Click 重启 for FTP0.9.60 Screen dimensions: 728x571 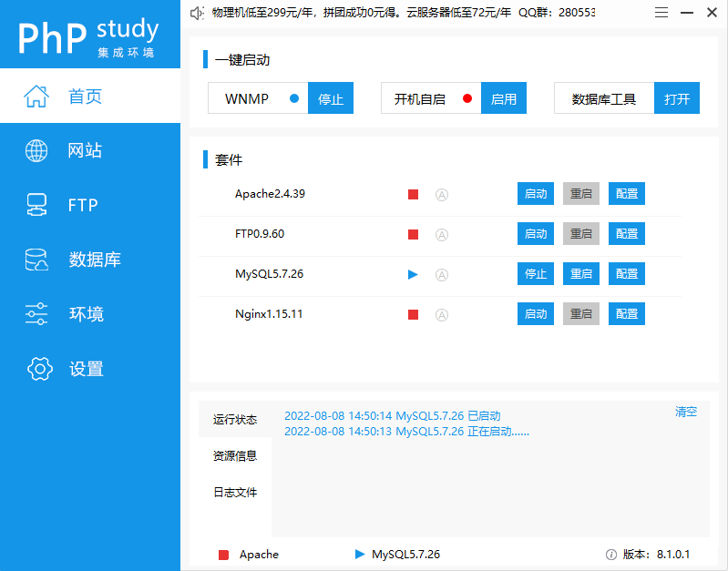[581, 233]
